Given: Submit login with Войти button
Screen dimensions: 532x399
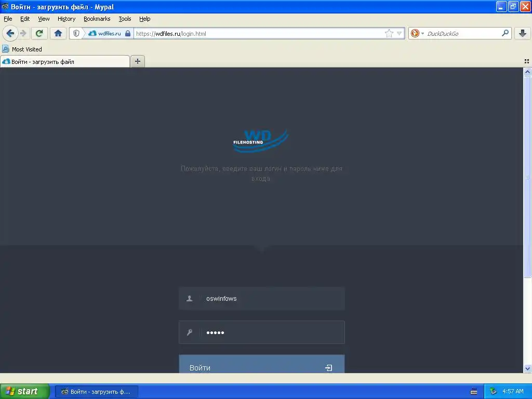Looking at the screenshot, I should 262,364.
